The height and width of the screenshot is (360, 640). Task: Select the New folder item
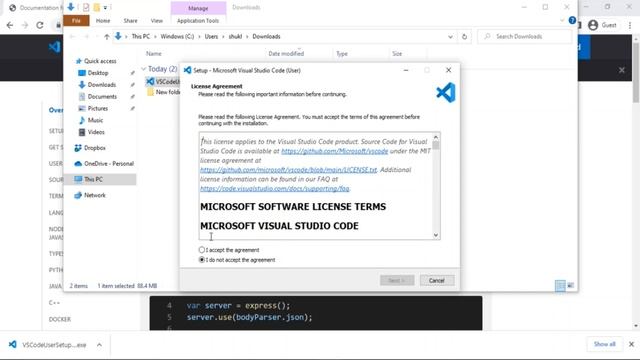coord(163,92)
